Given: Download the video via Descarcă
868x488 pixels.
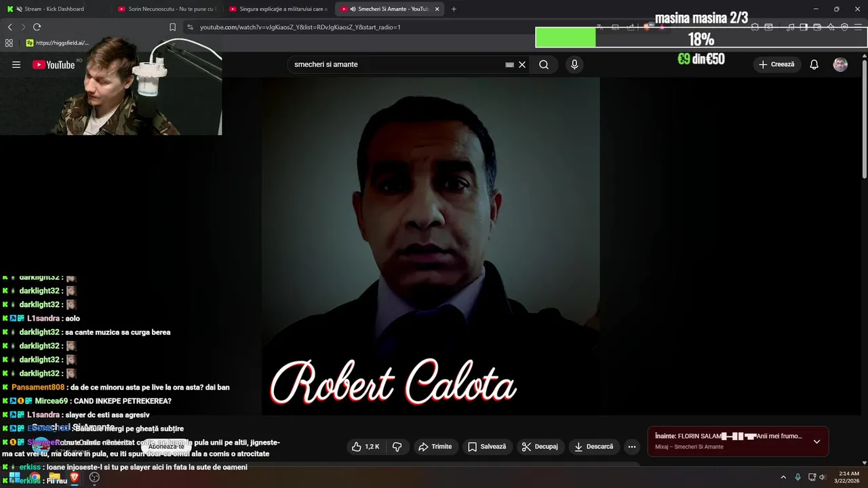Looking at the screenshot, I should click(593, 447).
